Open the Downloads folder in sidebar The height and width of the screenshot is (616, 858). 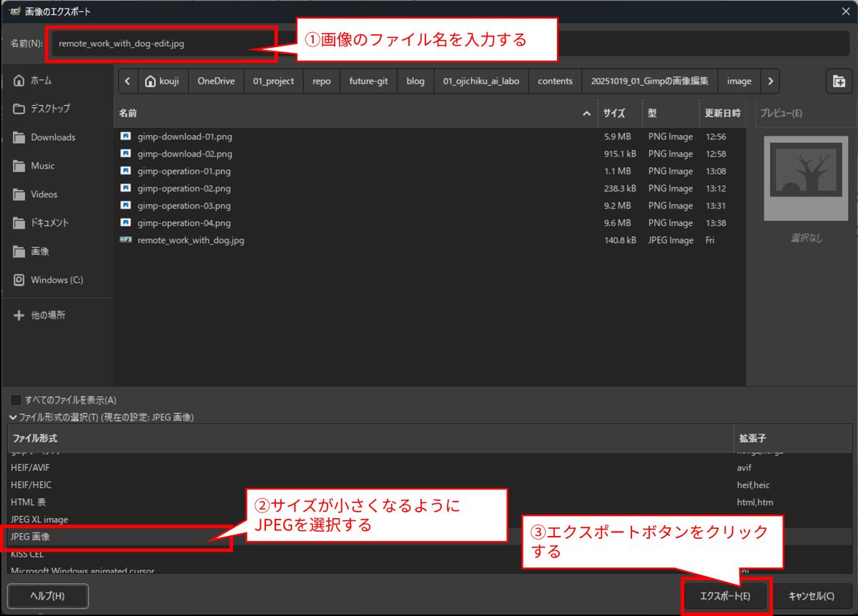pyautogui.click(x=52, y=137)
